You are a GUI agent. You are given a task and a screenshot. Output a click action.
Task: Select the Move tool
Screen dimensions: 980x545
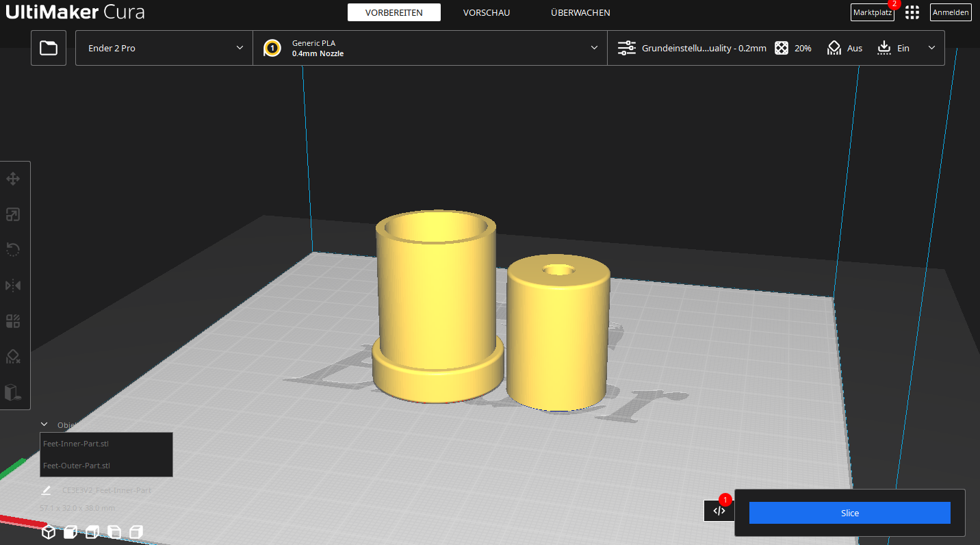pyautogui.click(x=14, y=178)
